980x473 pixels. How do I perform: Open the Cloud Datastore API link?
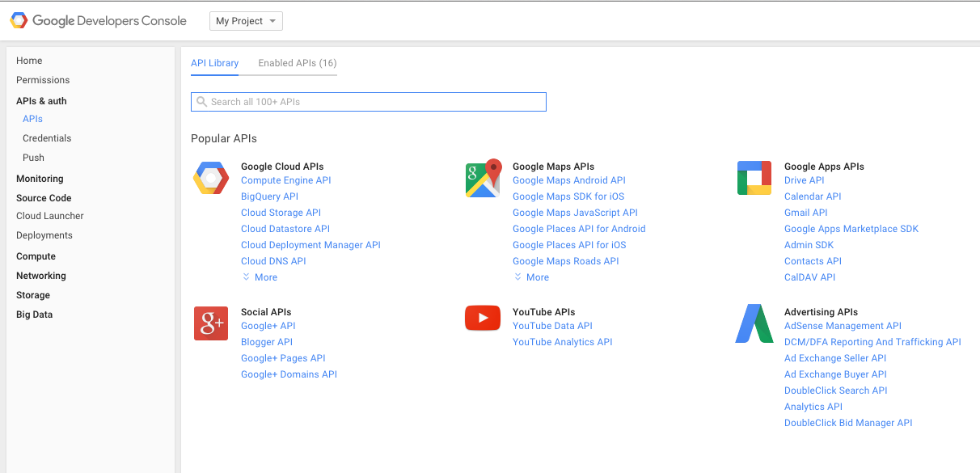tap(285, 229)
